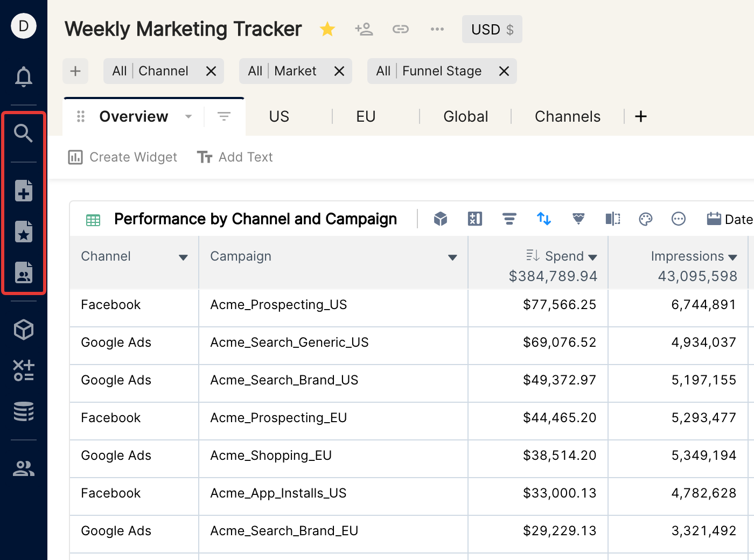
Task: Open the All Market filter
Action: pyautogui.click(x=282, y=71)
